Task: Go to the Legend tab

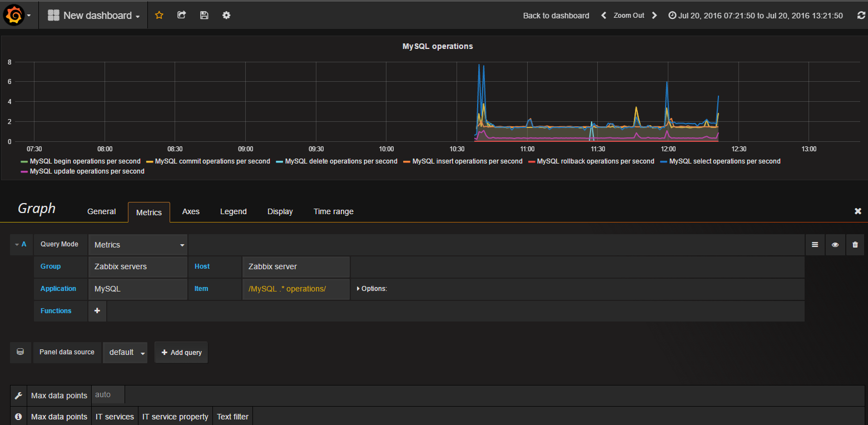Action: pyautogui.click(x=234, y=211)
